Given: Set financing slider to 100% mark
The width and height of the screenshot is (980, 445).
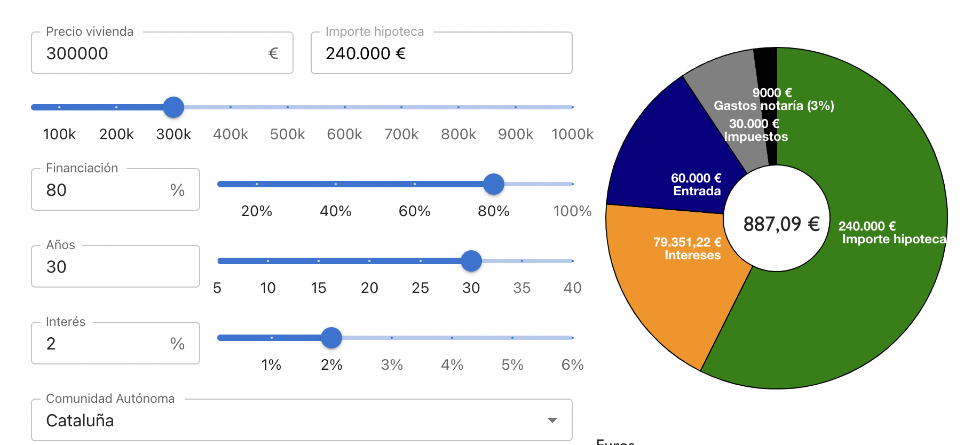Looking at the screenshot, I should coord(572,184).
